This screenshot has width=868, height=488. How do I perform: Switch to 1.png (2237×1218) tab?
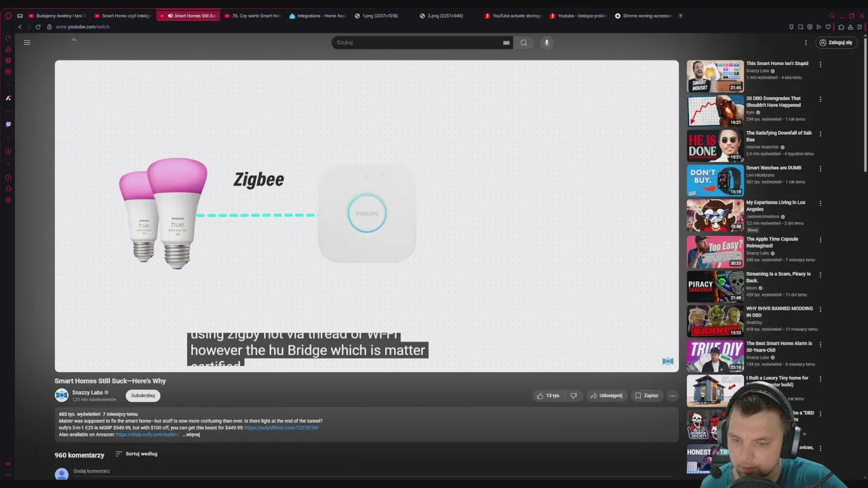coord(383,16)
